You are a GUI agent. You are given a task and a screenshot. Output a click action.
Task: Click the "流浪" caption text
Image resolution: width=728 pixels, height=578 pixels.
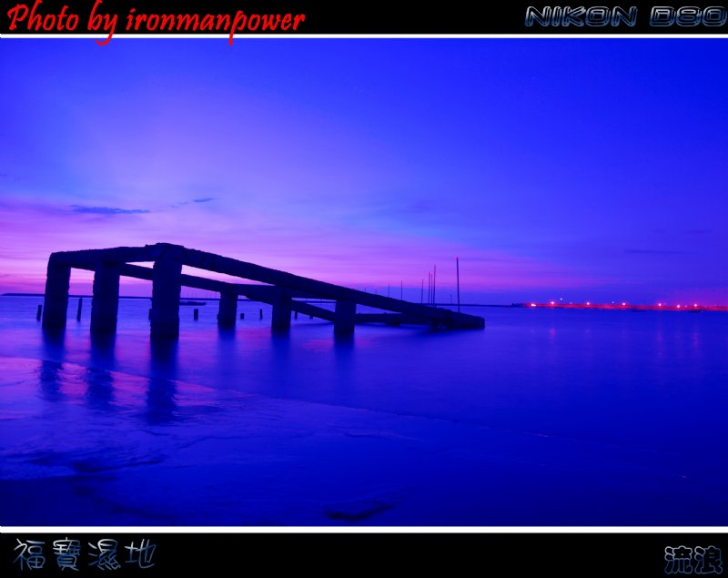(693, 560)
